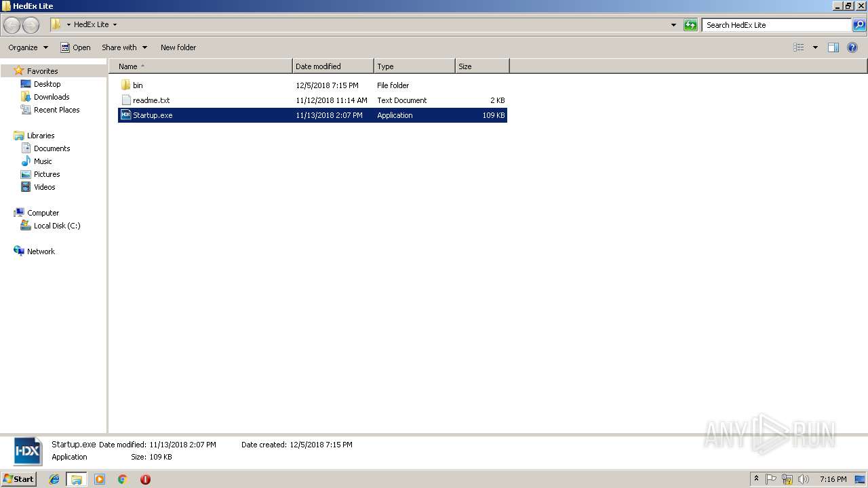Click the Search HedEx Lite field
Viewport: 868px width, 488px height.
click(x=777, y=25)
